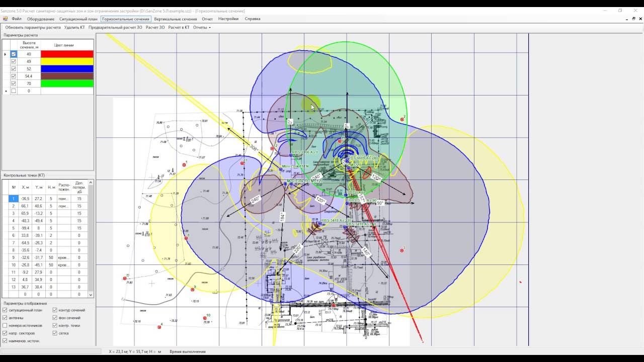Toggle 'напр. секторов' checkbox

pos(5,333)
